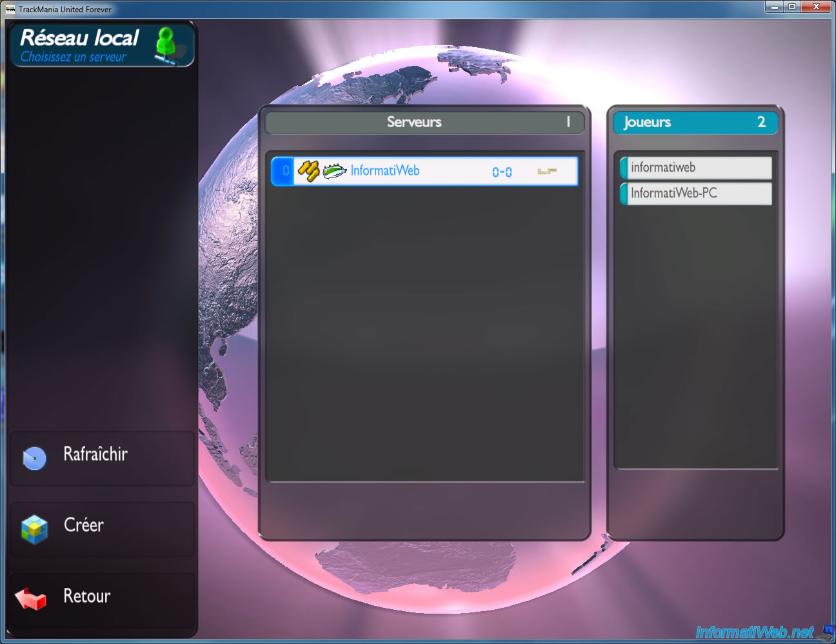
Task: Click the TrackMania title bar icon
Action: tap(10, 9)
